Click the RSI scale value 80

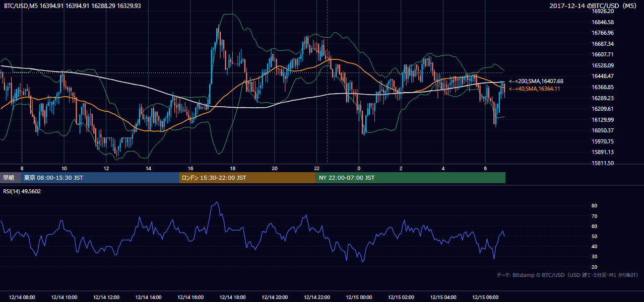tap(595, 206)
